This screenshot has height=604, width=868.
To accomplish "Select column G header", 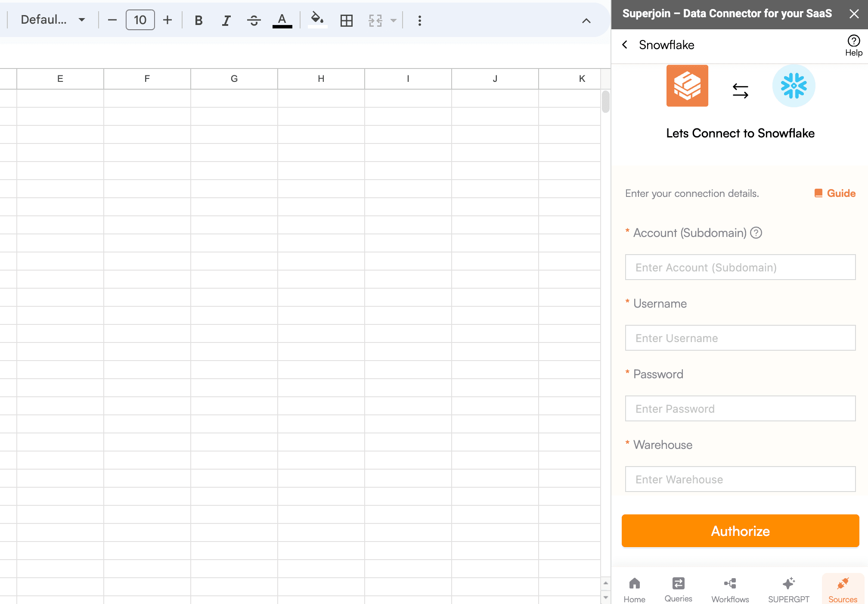I will pos(234,79).
